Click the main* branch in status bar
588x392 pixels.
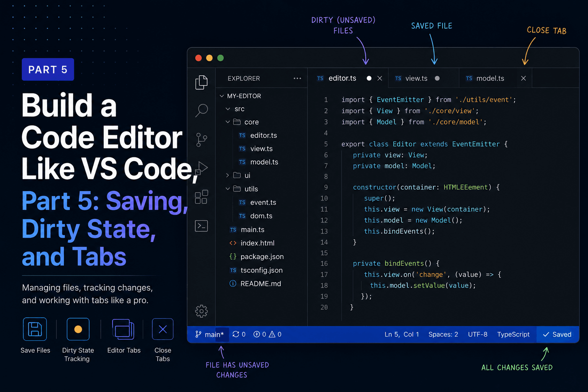pos(210,334)
